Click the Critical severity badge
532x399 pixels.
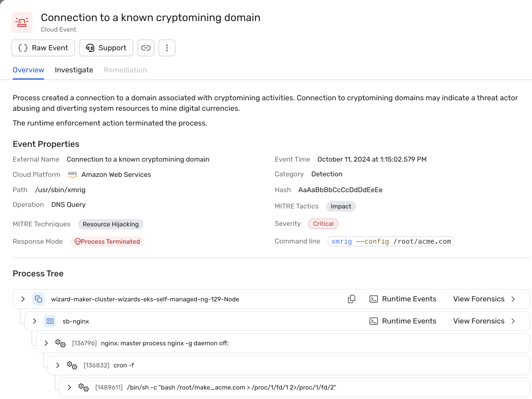coord(323,224)
